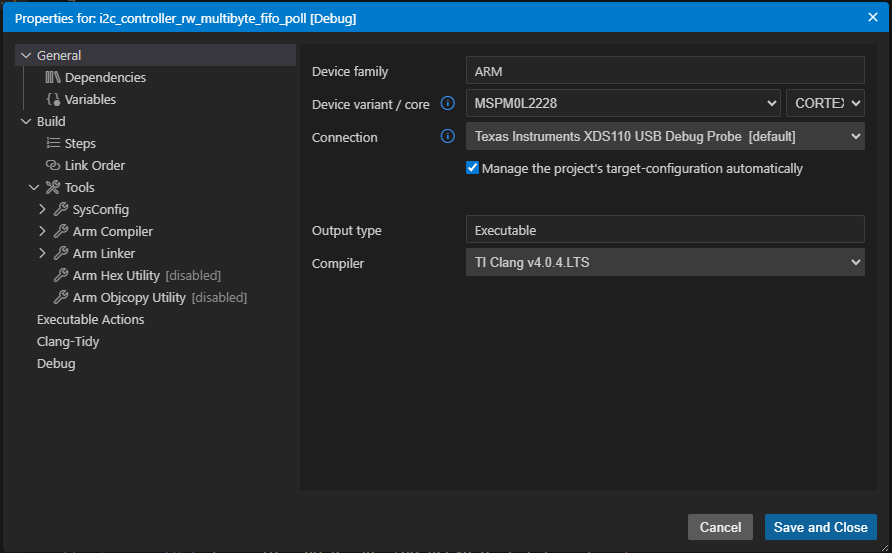Viewport: 892px width, 553px height.
Task: Click the 'Device family' label text
Action: 350,71
